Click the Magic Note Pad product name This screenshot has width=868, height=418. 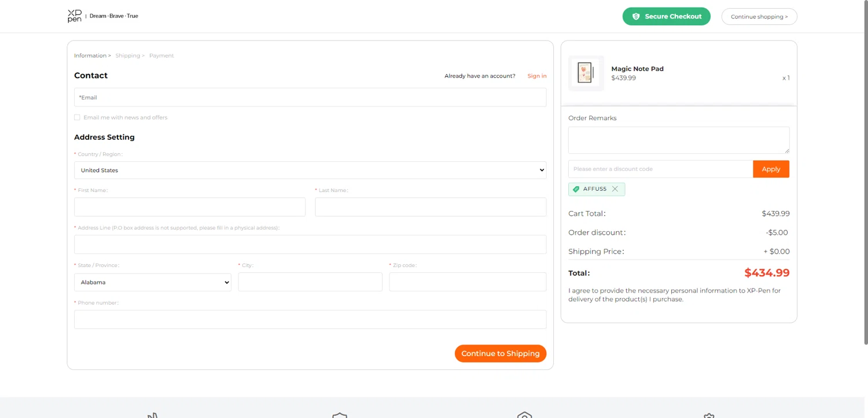[x=637, y=69]
